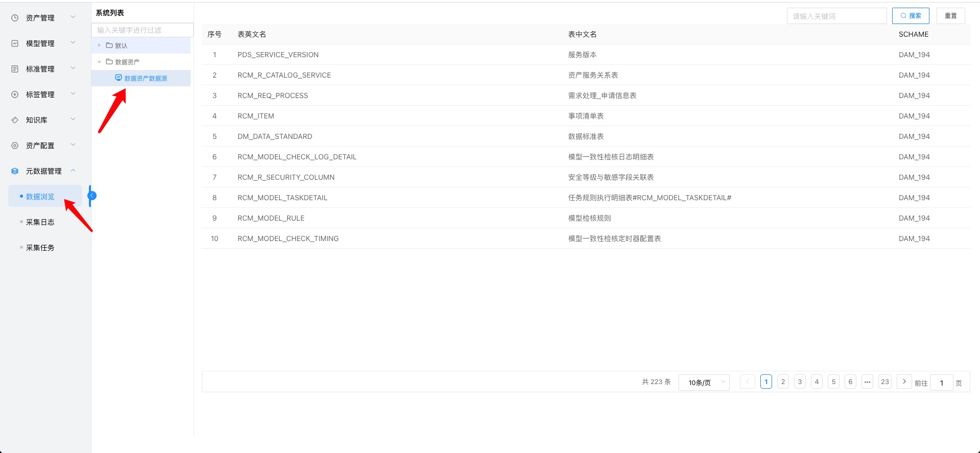Click the 请输入关键词 search field
Viewport: 980px width, 453px height.
click(836, 16)
